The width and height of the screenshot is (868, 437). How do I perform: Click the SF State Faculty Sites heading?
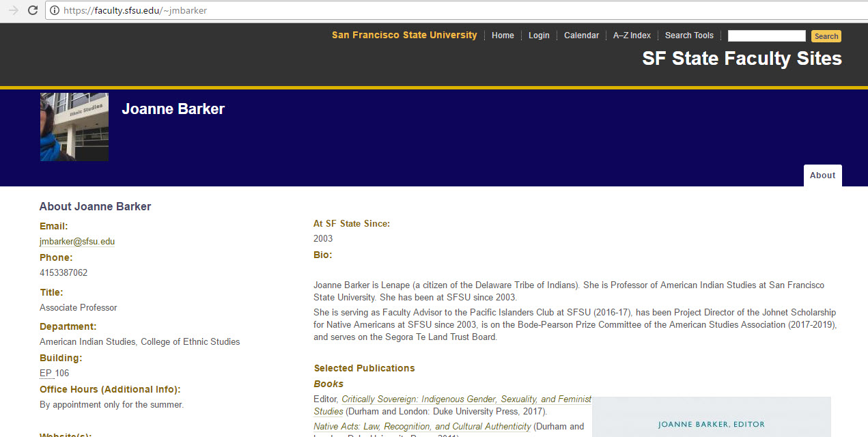[x=742, y=59]
